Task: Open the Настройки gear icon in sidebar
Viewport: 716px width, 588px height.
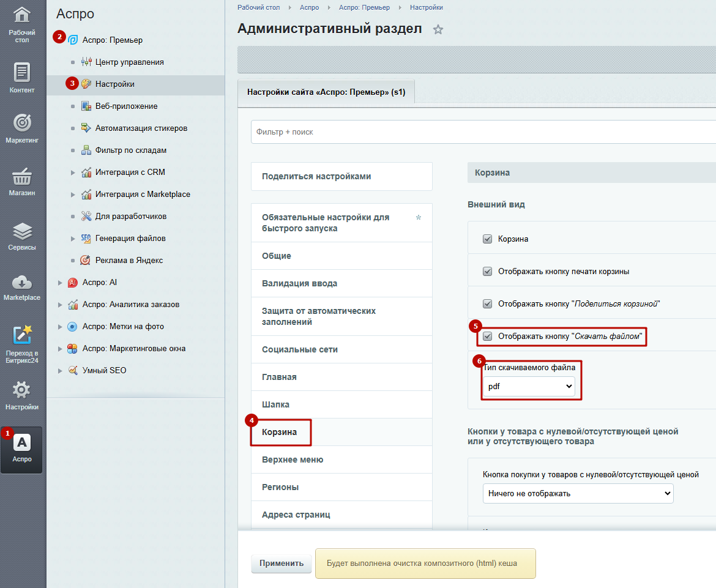Action: (22, 390)
